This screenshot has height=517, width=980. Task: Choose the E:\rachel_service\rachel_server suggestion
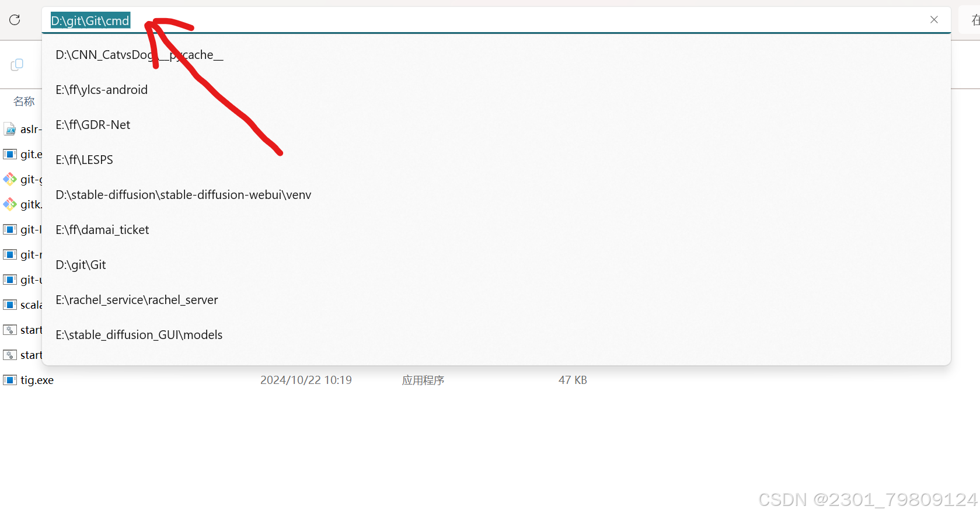pyautogui.click(x=496, y=300)
